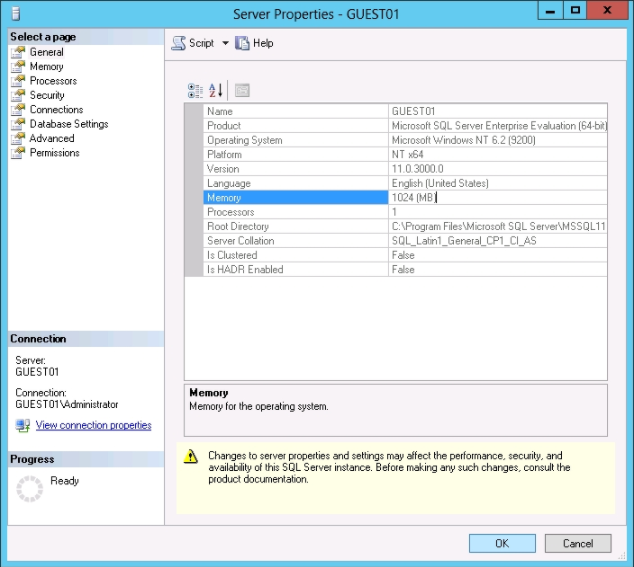
Task: Open the General page
Action: pos(46,52)
